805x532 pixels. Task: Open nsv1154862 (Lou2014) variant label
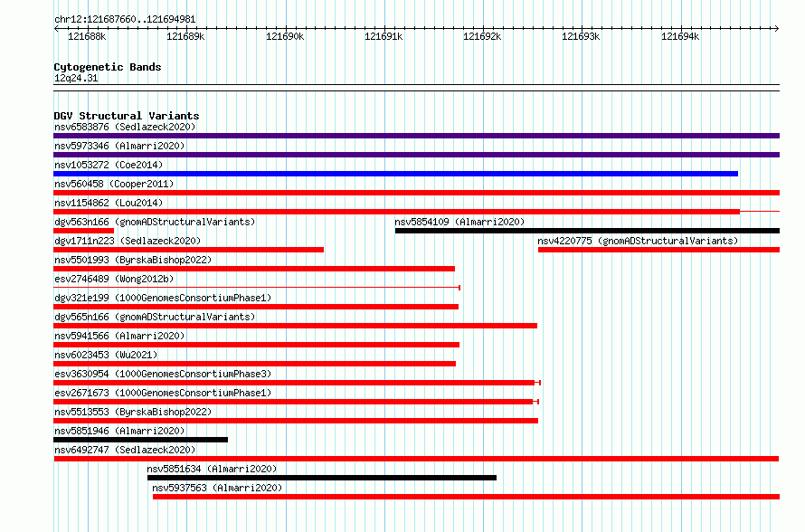pyautogui.click(x=109, y=203)
